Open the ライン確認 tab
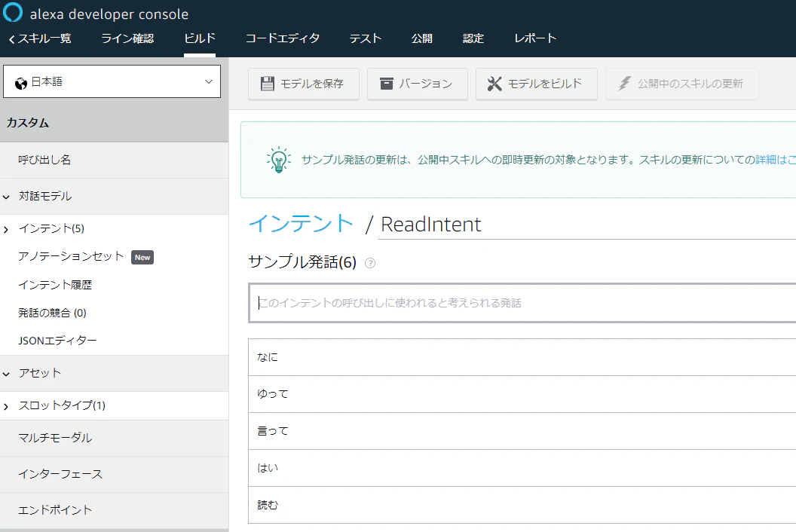Viewport: 796px width, 532px height. [x=127, y=38]
